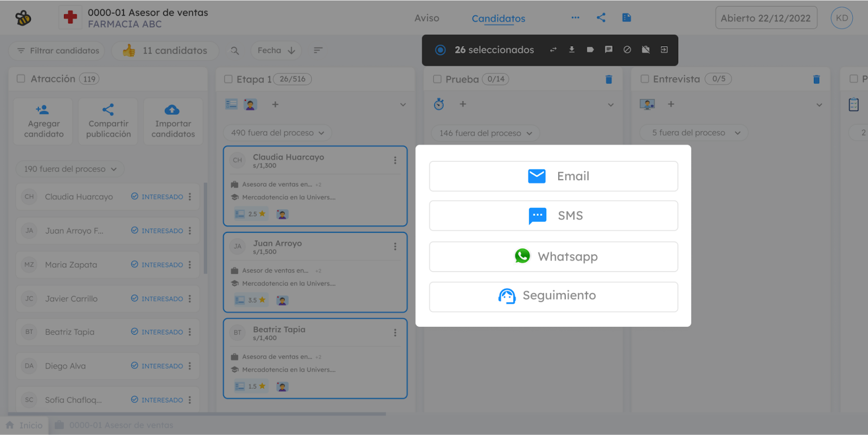The height and width of the screenshot is (435, 868).
Task: Click the sort lines icon next to Fecha
Action: tap(318, 50)
